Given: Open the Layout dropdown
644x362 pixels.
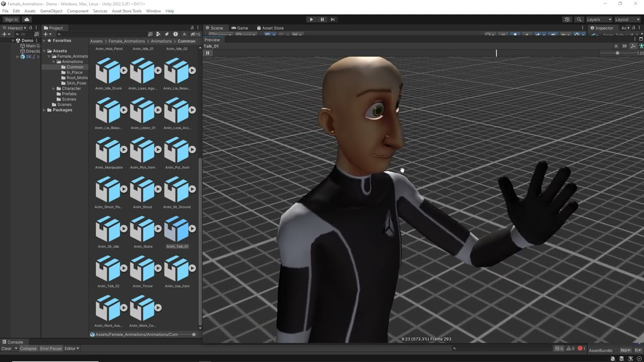Looking at the screenshot, I should tap(627, 20).
